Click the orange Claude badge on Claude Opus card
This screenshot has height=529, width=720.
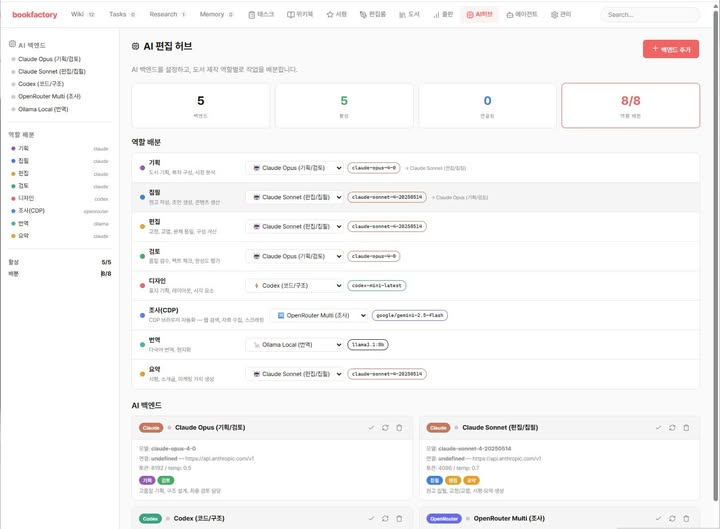(x=151, y=428)
